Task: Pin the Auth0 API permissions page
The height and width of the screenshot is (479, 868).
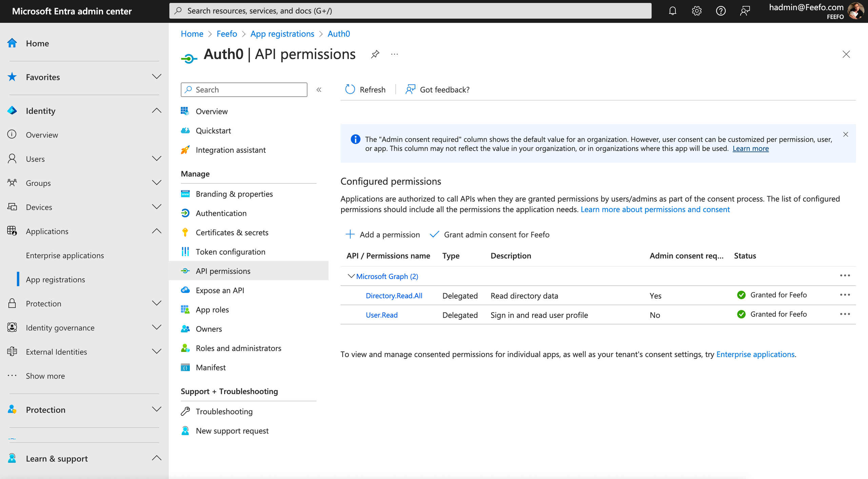Action: coord(375,54)
